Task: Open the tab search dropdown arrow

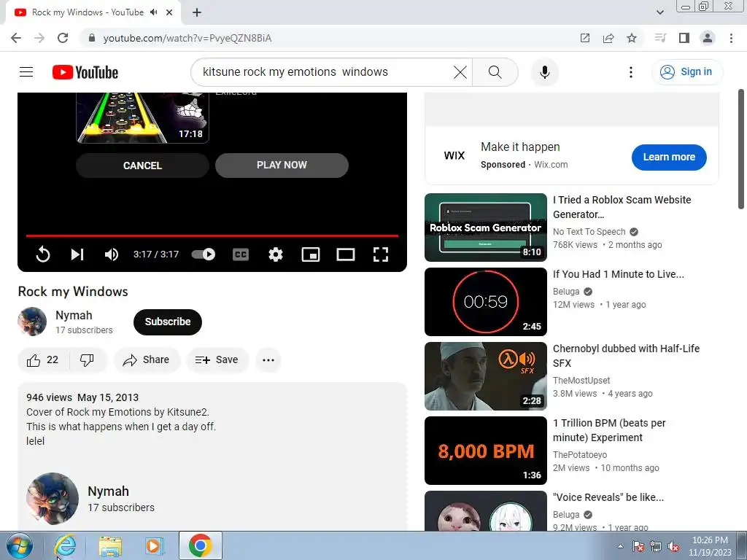Action: tap(659, 12)
